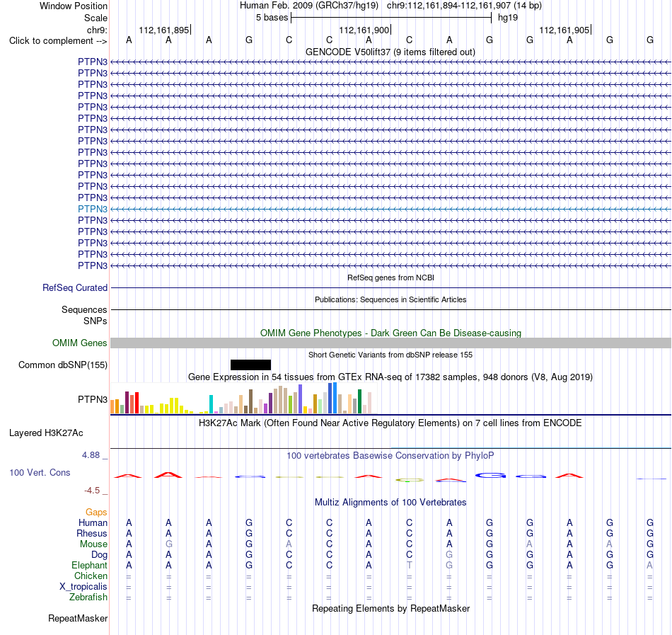Click the X_tropicalis alignment row label
The image size is (672, 635).
tap(83, 587)
